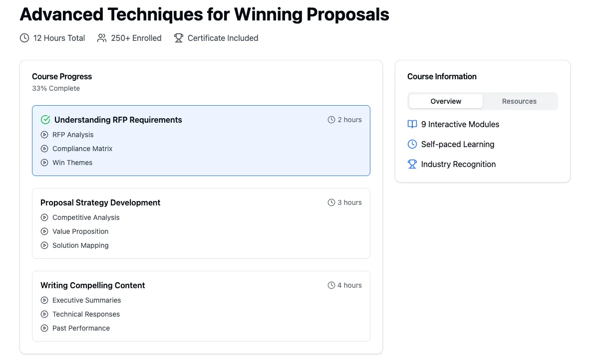Screen dimensions: 600x364
Task: Click the play icon beside Compliance Matrix
Action: pyautogui.click(x=44, y=149)
